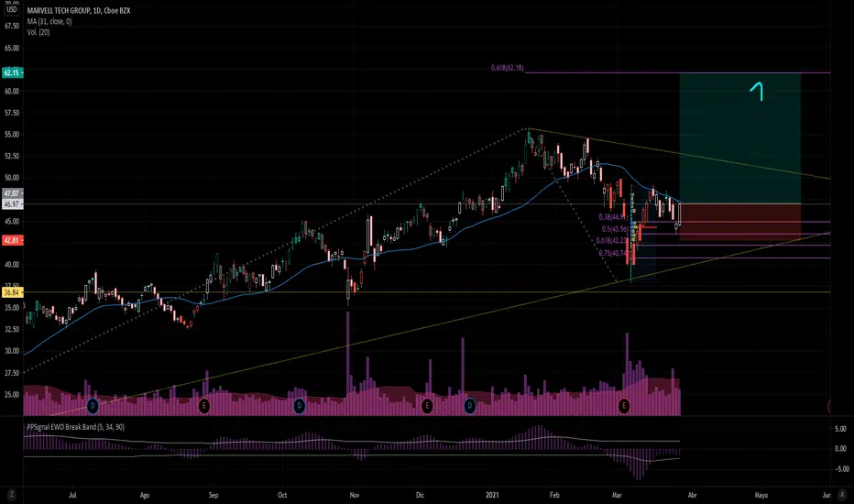Click the Abr label on time axis

click(692, 495)
